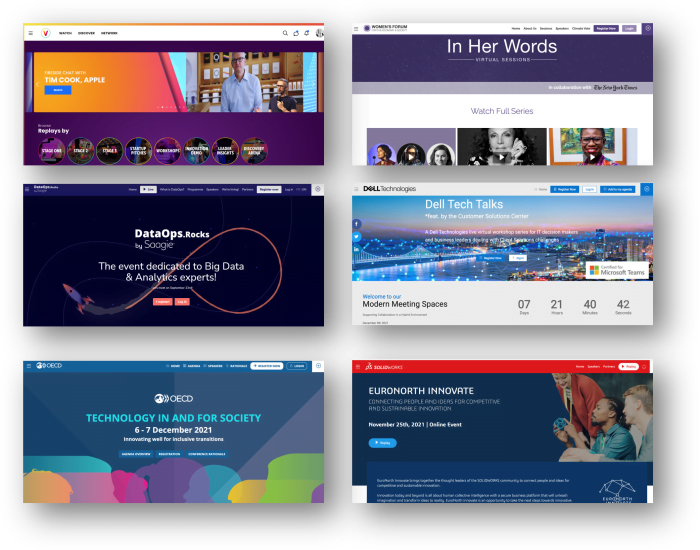Click the Microsoft Teams certified badge
Screen dimensions: 700x550
click(617, 270)
